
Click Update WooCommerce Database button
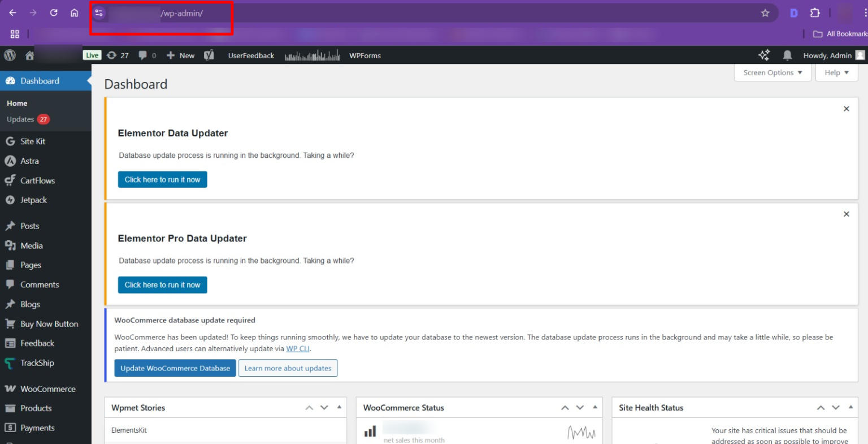[175, 368]
